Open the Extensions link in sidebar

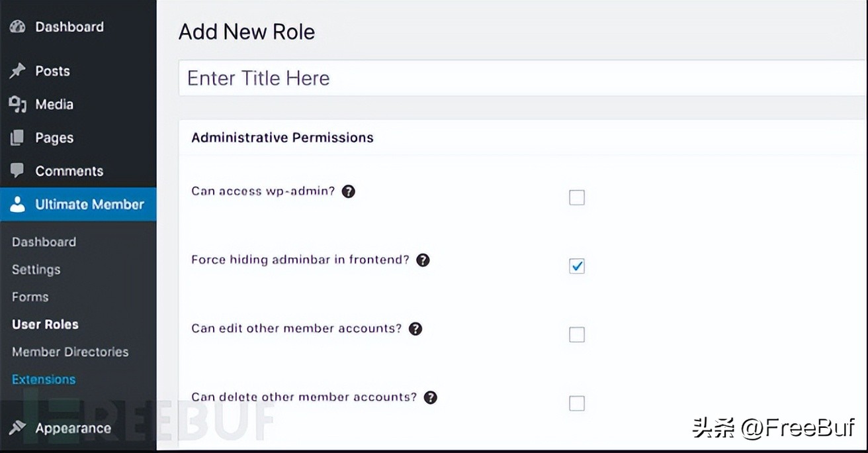click(x=44, y=379)
